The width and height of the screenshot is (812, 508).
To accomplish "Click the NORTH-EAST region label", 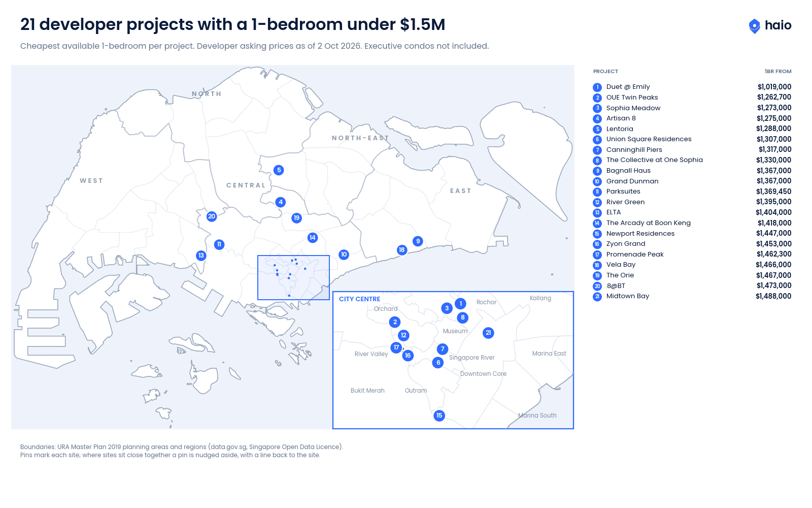I will click(x=360, y=138).
